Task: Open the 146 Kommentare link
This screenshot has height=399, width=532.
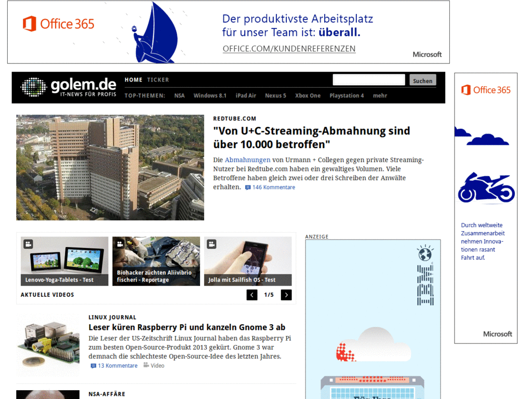Action: pyautogui.click(x=274, y=187)
